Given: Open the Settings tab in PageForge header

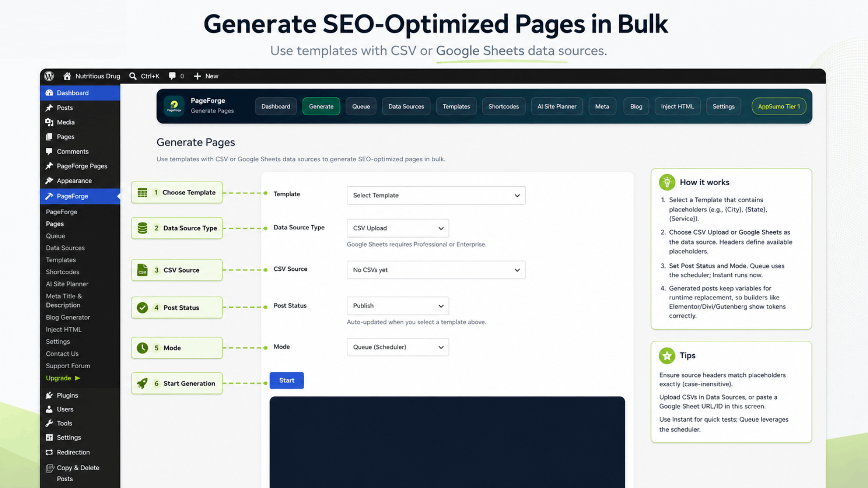Looking at the screenshot, I should [723, 106].
